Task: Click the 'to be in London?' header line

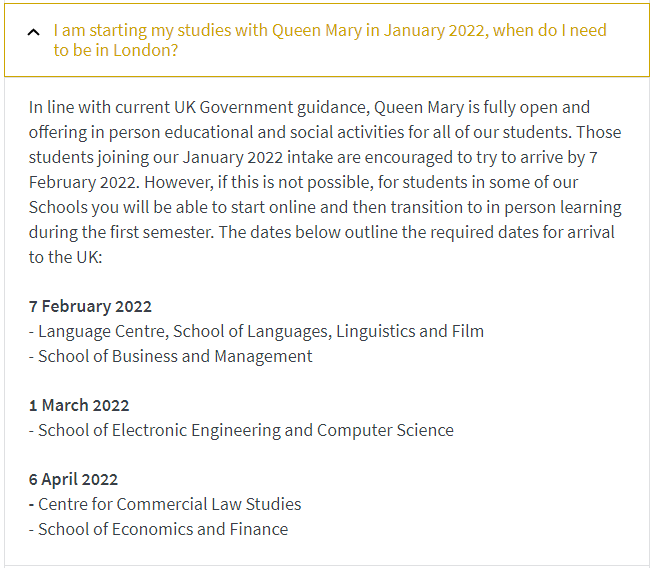Action: click(116, 50)
